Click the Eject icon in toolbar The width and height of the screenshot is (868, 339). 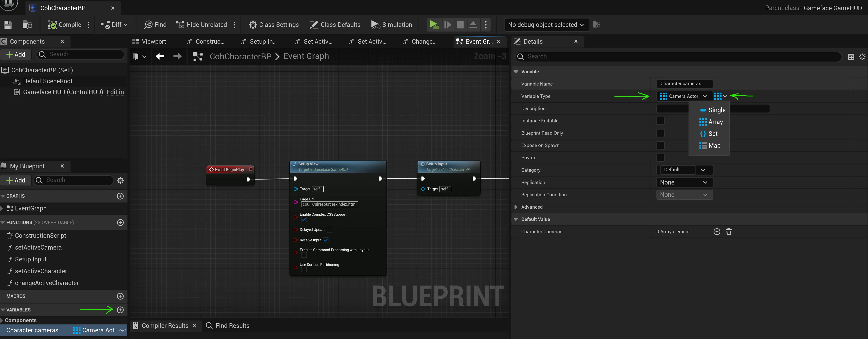(473, 25)
